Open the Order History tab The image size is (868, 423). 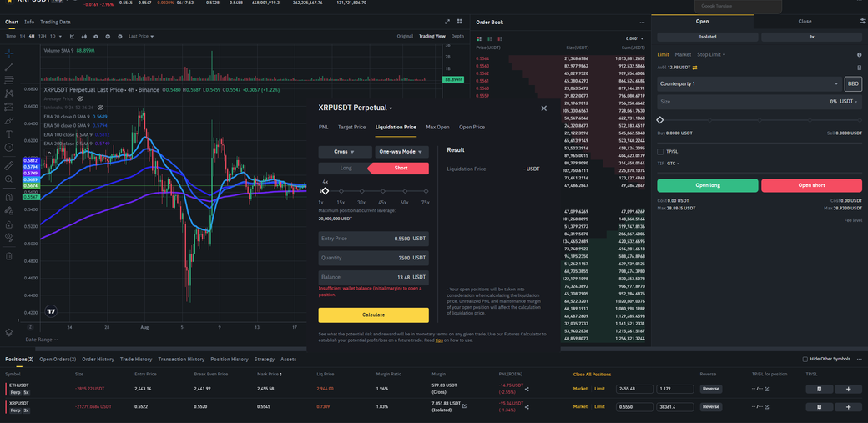click(x=98, y=359)
